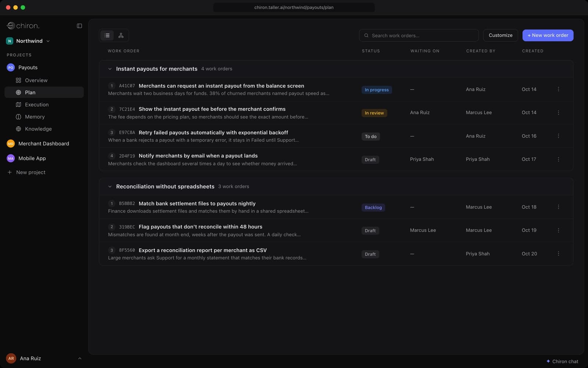588x368 pixels.
Task: Open "Flag payouts that don't reconcile" work order
Action: (200, 227)
